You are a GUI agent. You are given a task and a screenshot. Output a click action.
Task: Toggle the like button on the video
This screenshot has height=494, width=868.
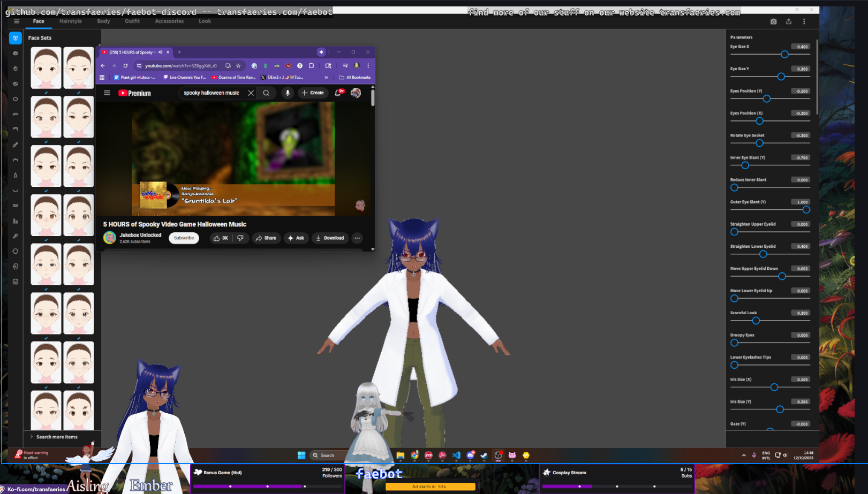[220, 238]
